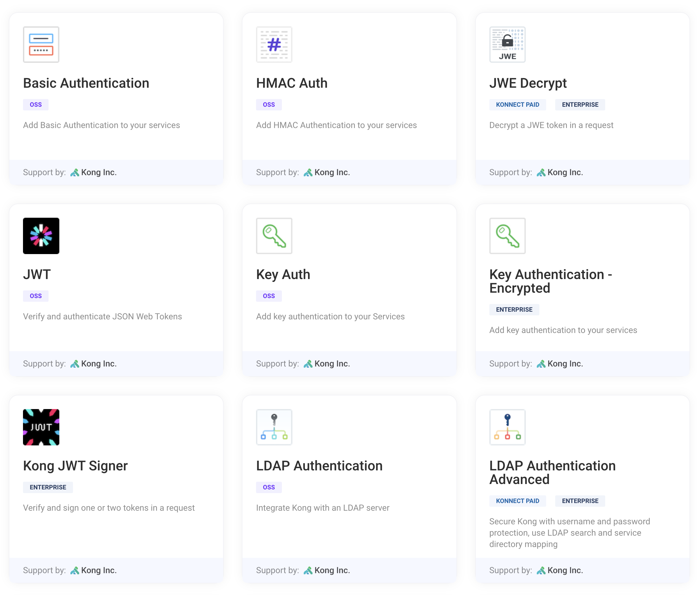This screenshot has height=595, width=700.
Task: Click OSS badge on HMAC Auth card
Action: point(269,104)
